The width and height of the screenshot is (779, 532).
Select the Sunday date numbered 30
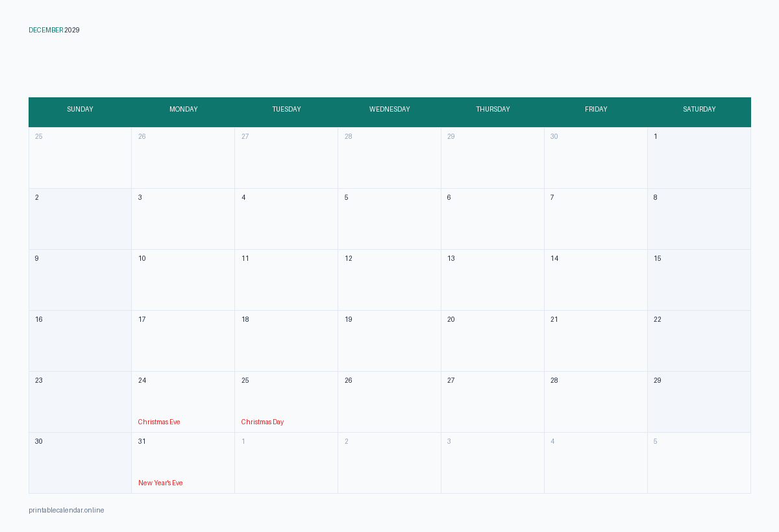pyautogui.click(x=80, y=463)
